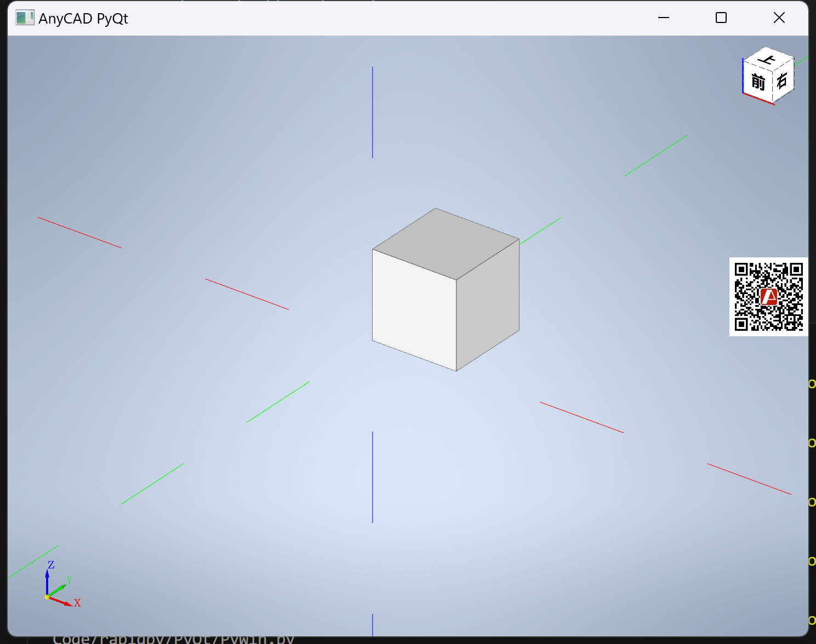Maximize the AnyCAD PyQt window

click(x=721, y=18)
